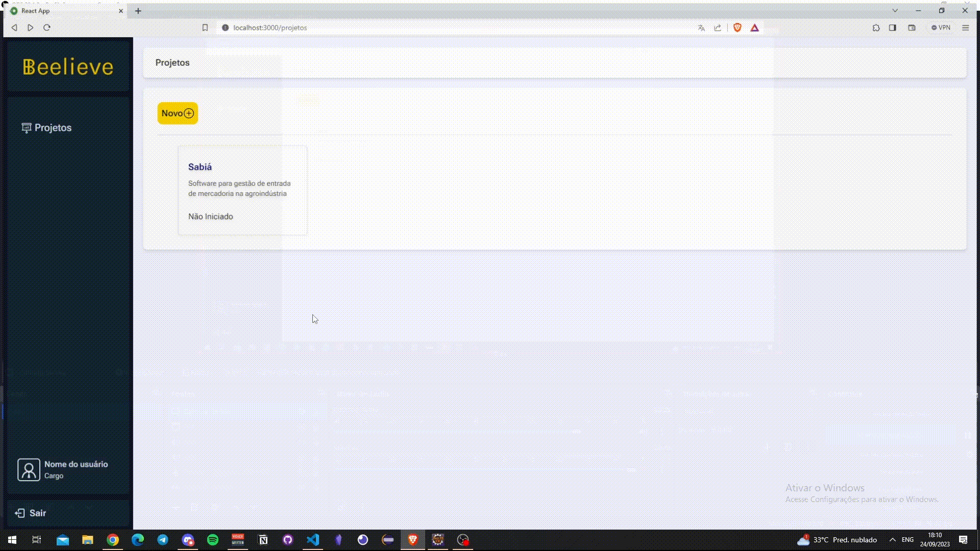This screenshot has width=980, height=551.
Task: Open a new browser tab
Action: (138, 11)
